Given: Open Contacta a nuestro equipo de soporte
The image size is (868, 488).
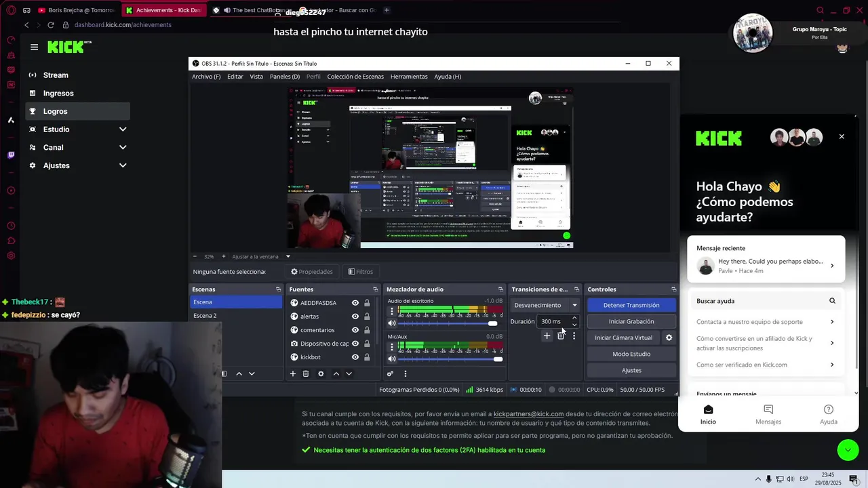Looking at the screenshot, I should click(766, 322).
